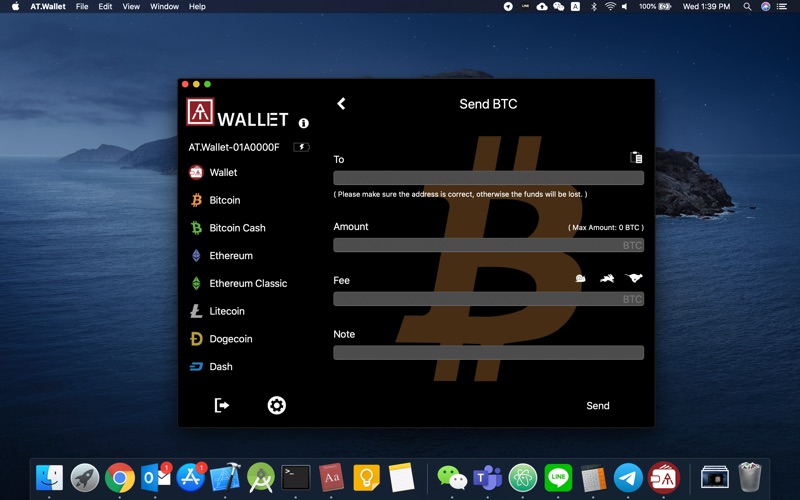Open Notes from the dock
Viewport: 800px width, 500px height.
tap(401, 478)
